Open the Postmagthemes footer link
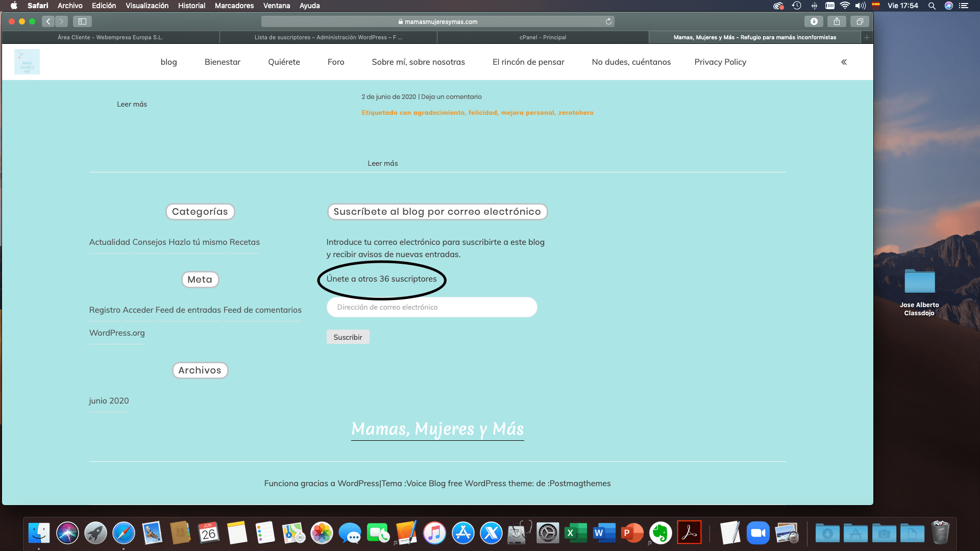Image resolution: width=980 pixels, height=551 pixels. [580, 483]
